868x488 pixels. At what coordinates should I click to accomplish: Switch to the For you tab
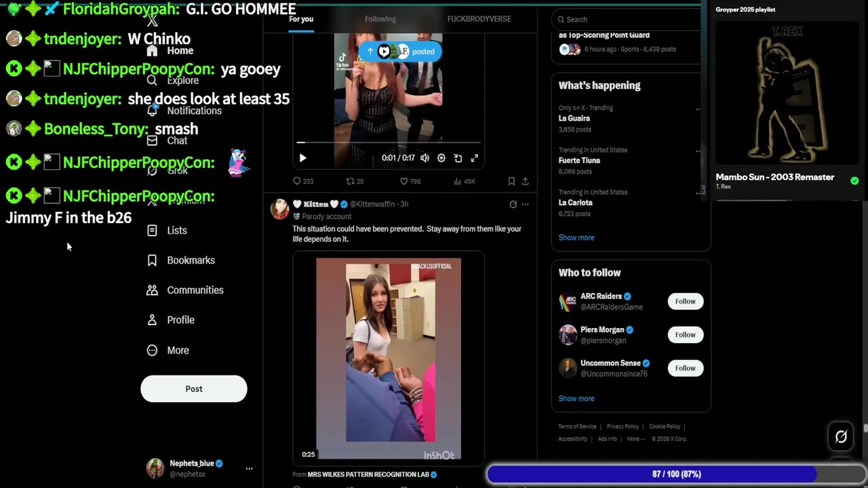(301, 19)
